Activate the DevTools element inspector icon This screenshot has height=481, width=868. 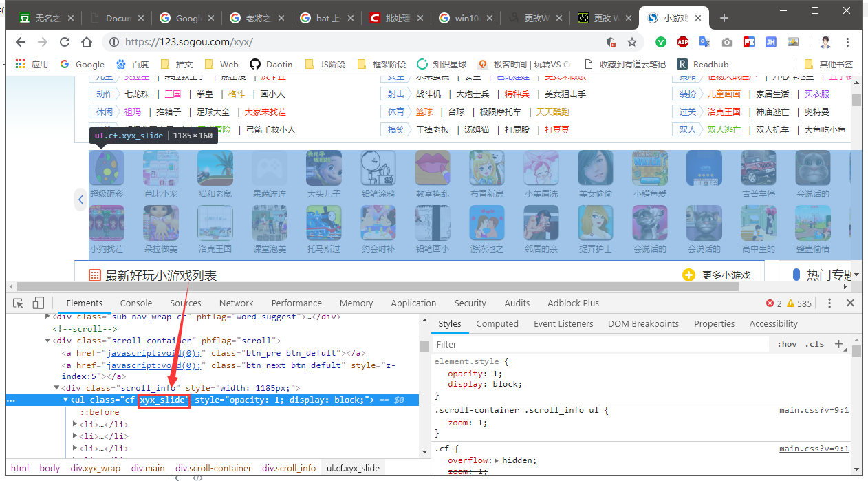tap(19, 303)
